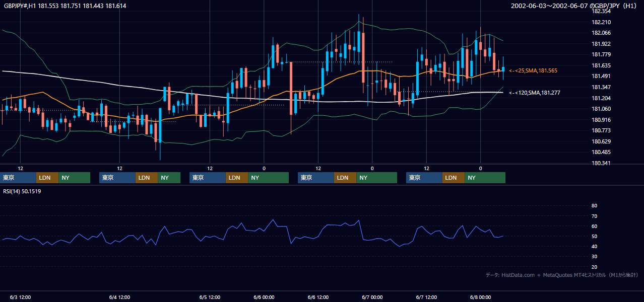Click the leftmost LDN session box
This screenshot has width=644, height=302.
[x=47, y=178]
